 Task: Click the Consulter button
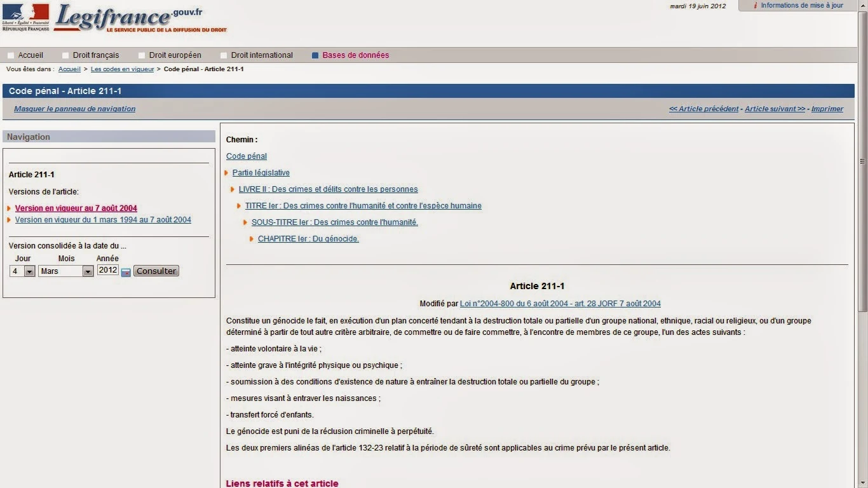[156, 271]
